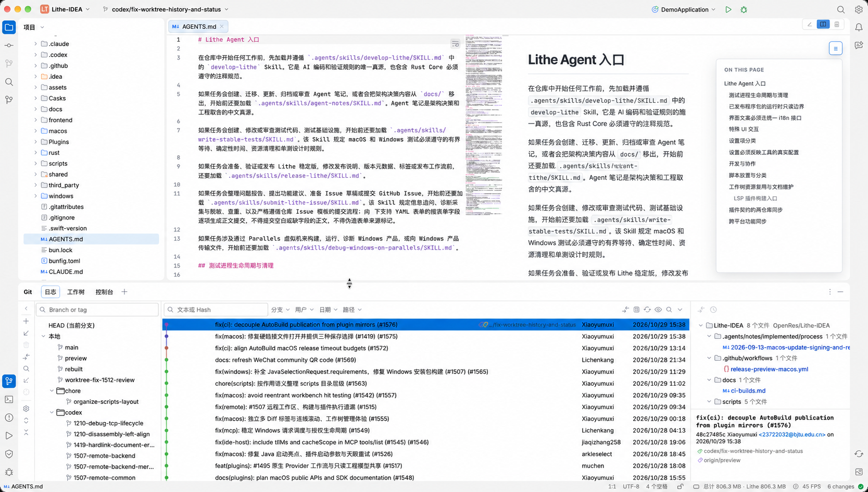Switch to the 工作树 tab

tap(76, 292)
